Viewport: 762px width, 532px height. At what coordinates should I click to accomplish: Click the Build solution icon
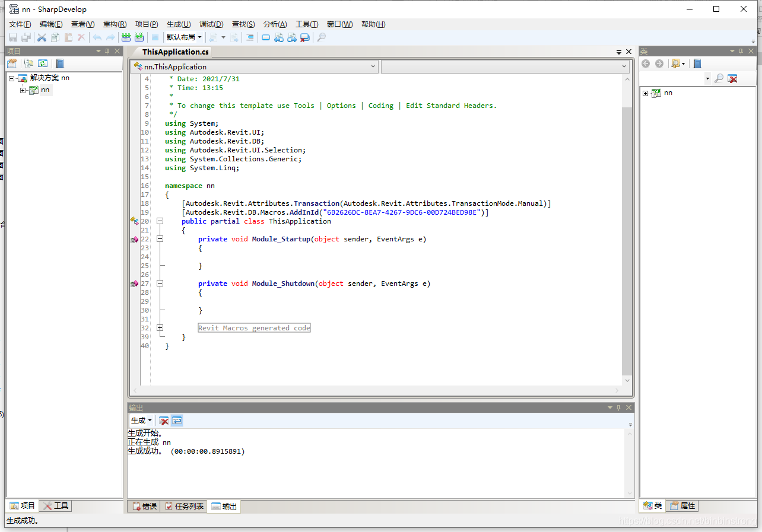coord(126,37)
